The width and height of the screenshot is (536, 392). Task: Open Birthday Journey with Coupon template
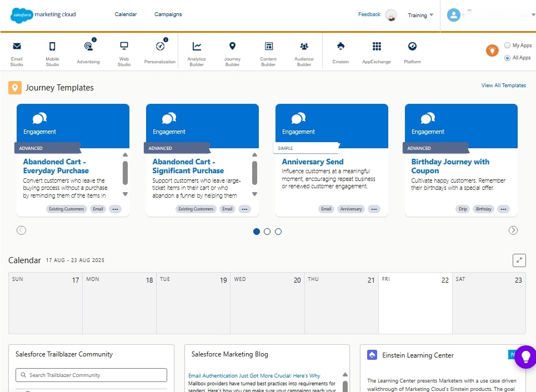point(450,166)
